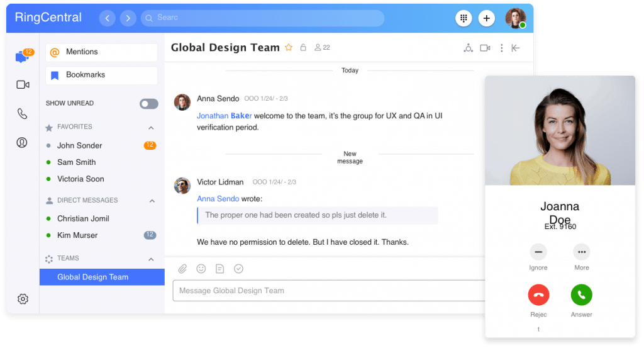Collapse the Direct Messages section
644x348 pixels.
click(x=151, y=201)
